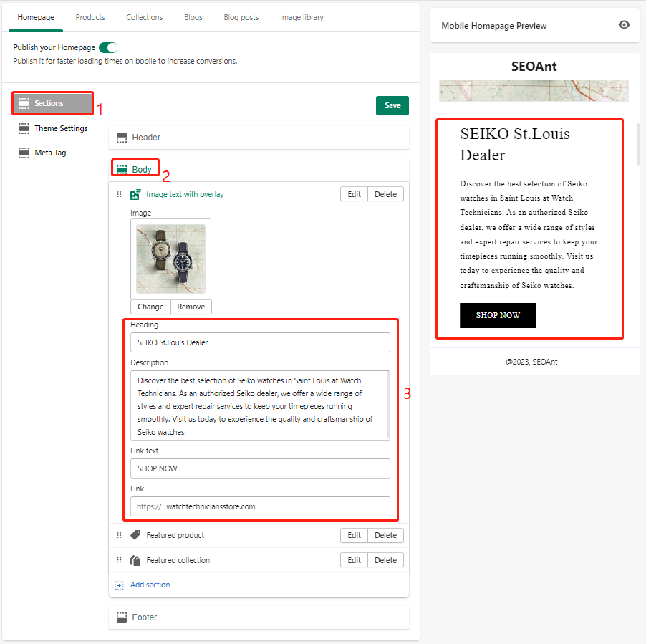Expand the Featured product row
The width and height of the screenshot is (646, 644).
175,535
